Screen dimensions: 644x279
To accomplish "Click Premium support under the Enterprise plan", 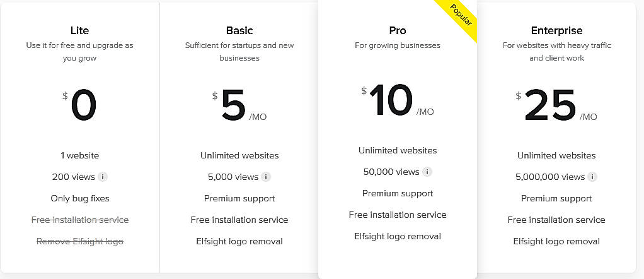I will tap(556, 198).
